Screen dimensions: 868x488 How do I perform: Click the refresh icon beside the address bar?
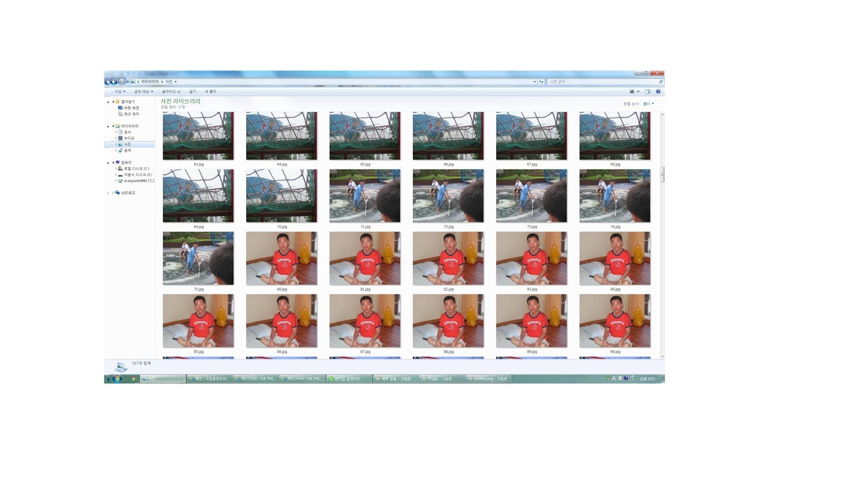[x=541, y=82]
